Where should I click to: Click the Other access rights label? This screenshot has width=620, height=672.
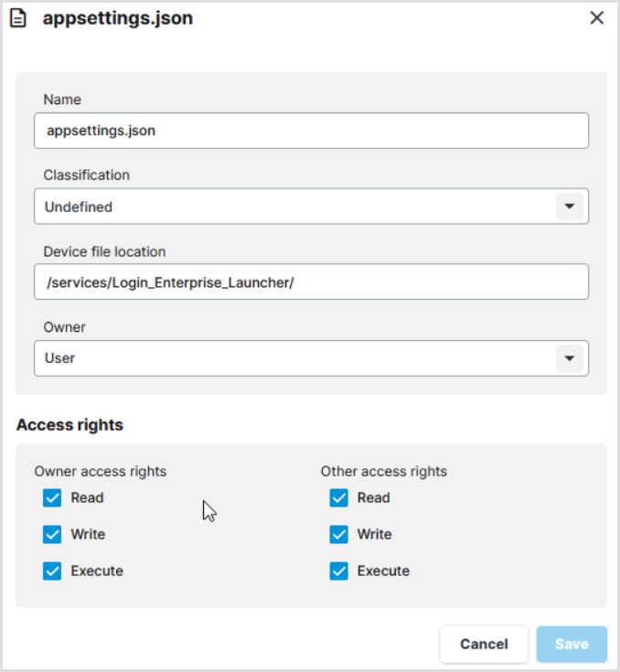pos(384,472)
